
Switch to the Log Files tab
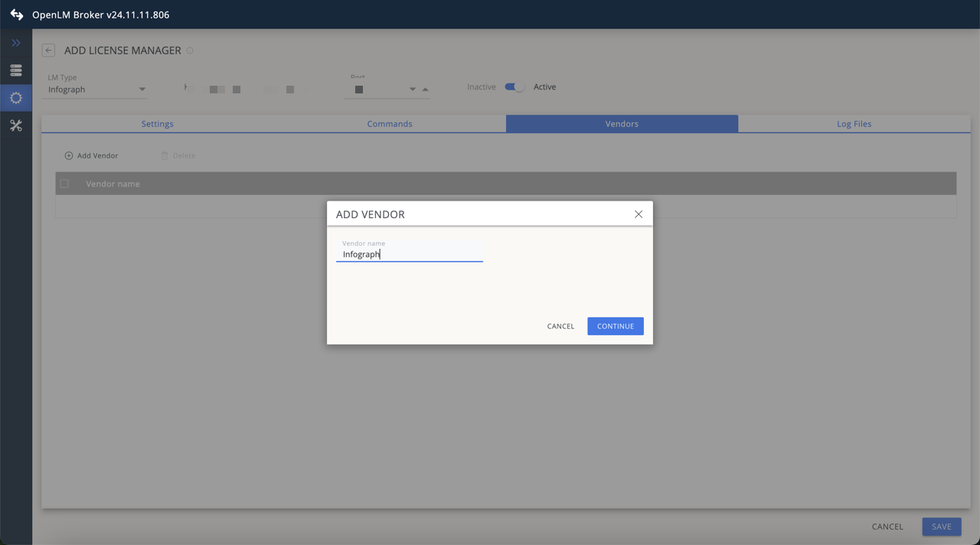pyautogui.click(x=854, y=123)
